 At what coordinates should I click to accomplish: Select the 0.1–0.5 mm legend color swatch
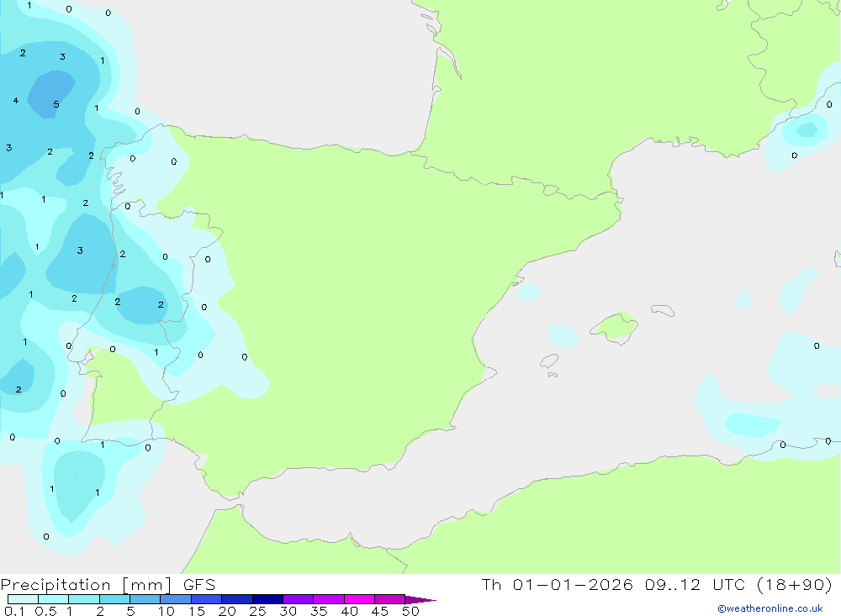[23, 599]
